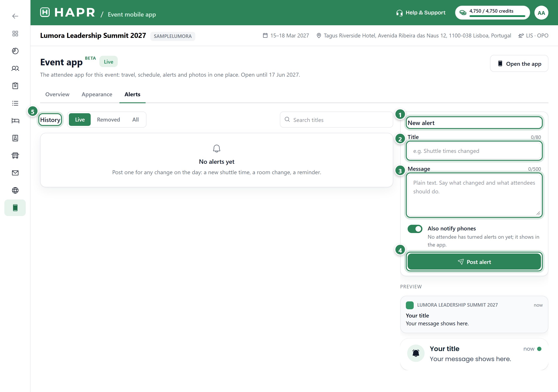558x392 pixels.
Task: Click the bell icon above No alerts yet
Action: coord(216,148)
